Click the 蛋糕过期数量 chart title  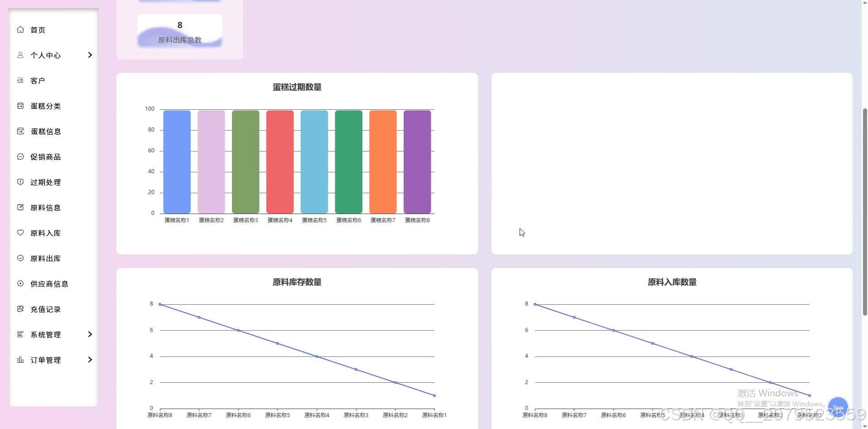[297, 87]
